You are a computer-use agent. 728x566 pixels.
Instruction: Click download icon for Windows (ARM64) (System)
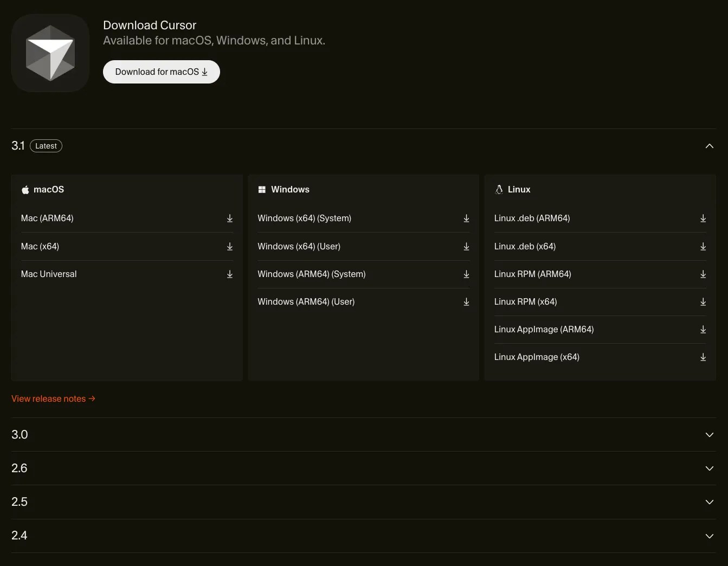466,274
